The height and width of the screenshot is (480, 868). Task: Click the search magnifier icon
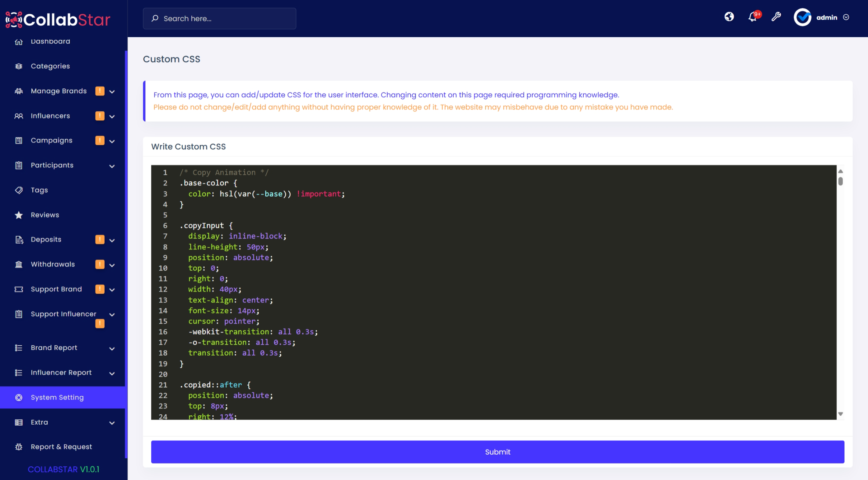pyautogui.click(x=155, y=18)
